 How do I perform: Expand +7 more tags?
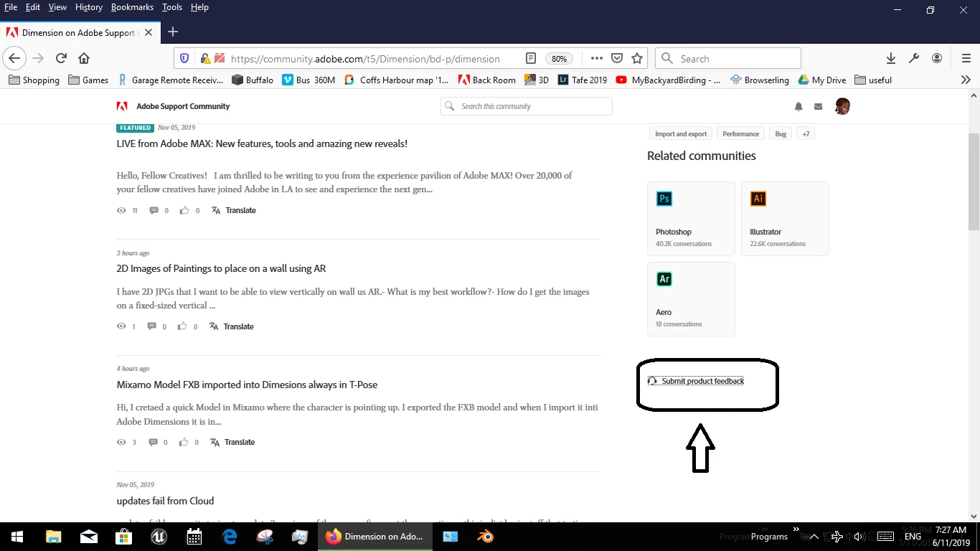click(x=806, y=134)
